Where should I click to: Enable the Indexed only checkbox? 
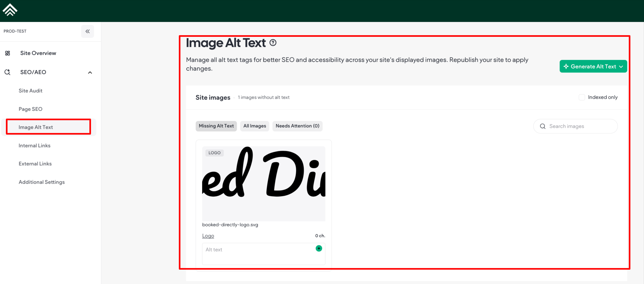[x=582, y=97]
